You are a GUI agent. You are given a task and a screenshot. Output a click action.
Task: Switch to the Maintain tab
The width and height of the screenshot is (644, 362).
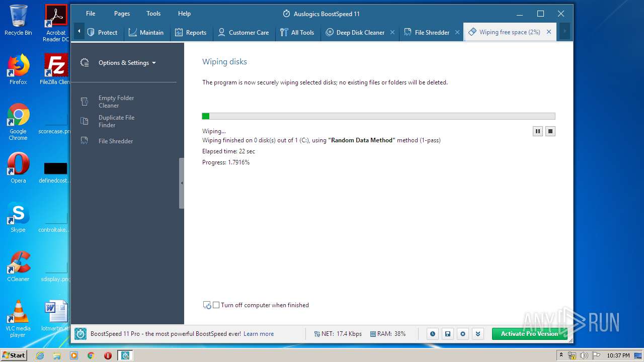146,32
